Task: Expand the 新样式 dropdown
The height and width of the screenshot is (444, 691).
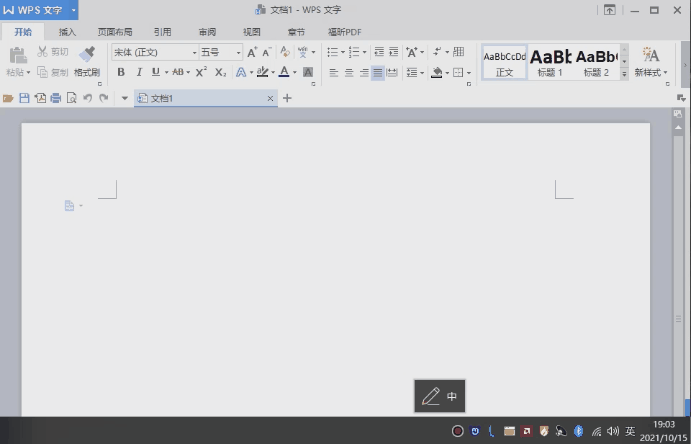Action: coord(650,73)
